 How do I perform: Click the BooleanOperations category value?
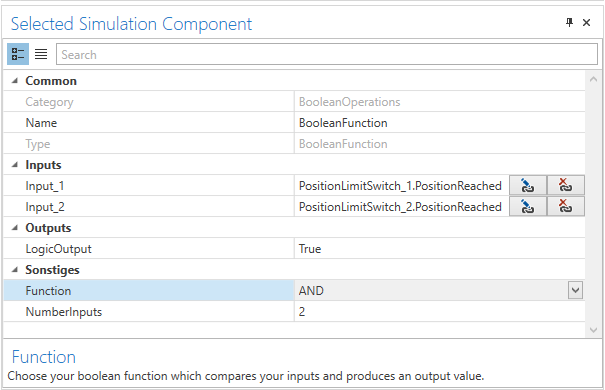350,102
